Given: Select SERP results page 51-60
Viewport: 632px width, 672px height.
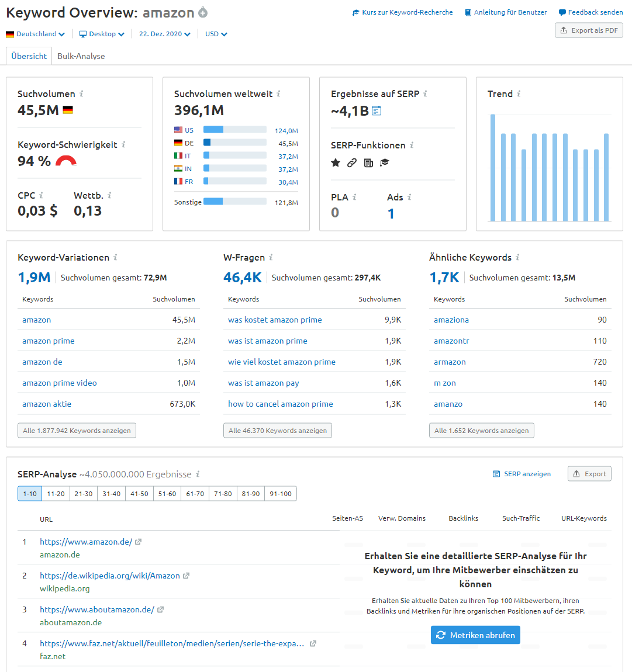Looking at the screenshot, I should pyautogui.click(x=167, y=494).
